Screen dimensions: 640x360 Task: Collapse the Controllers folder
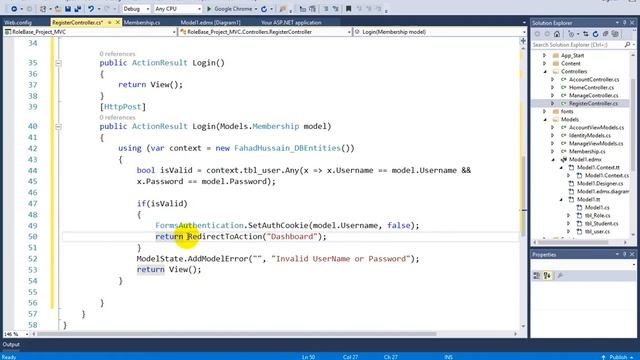tap(545, 71)
